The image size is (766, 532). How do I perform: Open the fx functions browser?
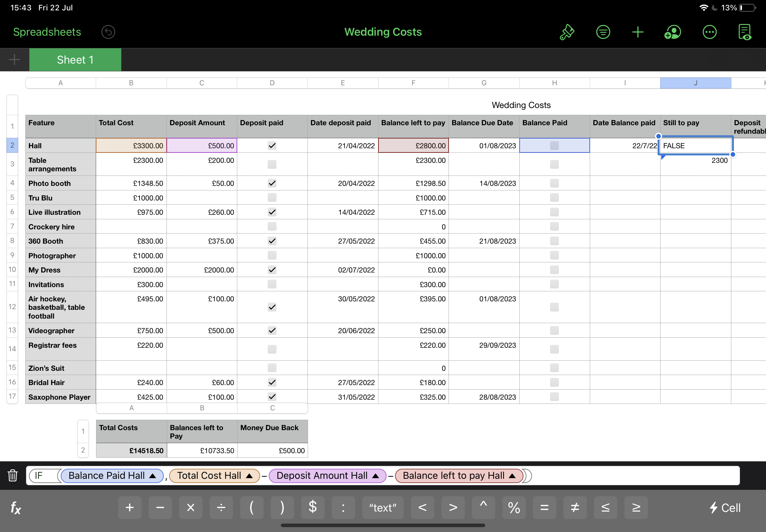coord(16,508)
